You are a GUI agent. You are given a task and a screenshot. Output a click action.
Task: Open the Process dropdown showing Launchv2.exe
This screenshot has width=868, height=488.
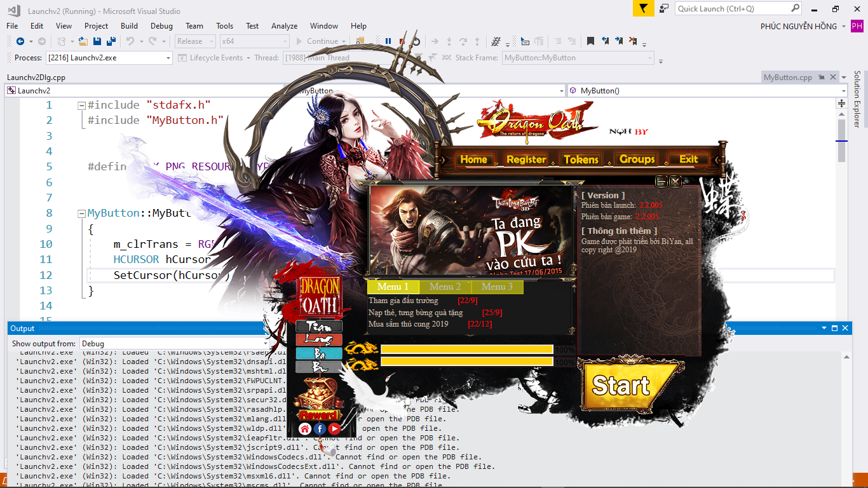coord(109,58)
